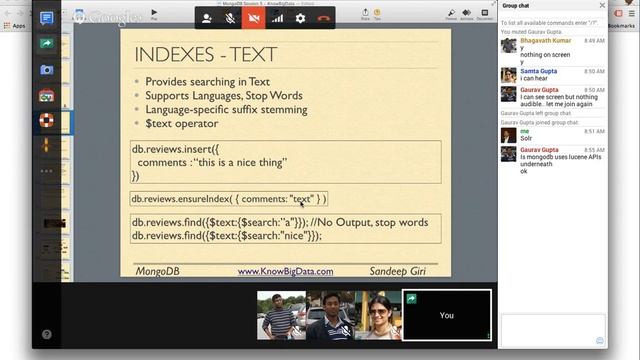
Task: Click the group chat message input box
Action: coord(553,330)
